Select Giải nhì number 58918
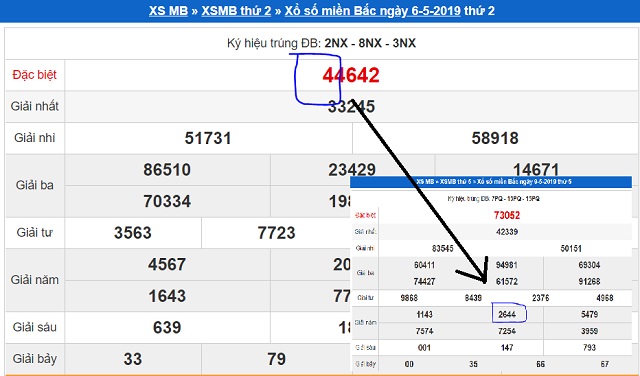The width and height of the screenshot is (640, 376). pyautogui.click(x=495, y=138)
